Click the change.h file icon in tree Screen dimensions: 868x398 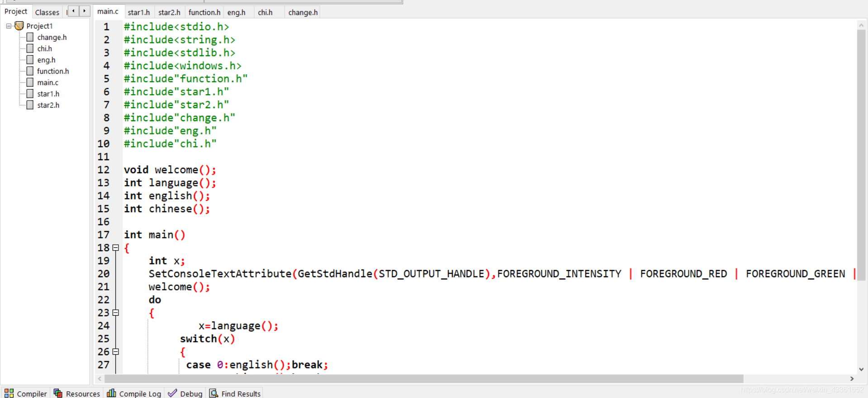pos(30,37)
